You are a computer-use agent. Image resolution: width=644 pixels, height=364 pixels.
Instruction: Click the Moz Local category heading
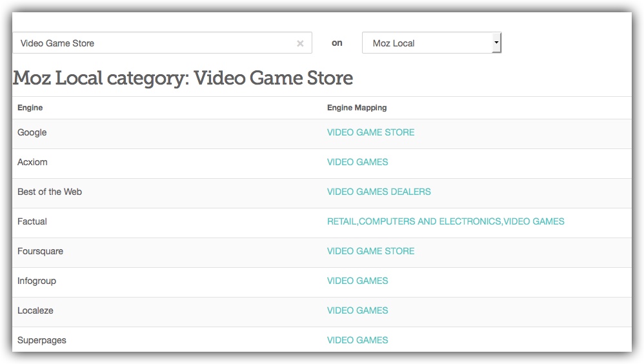183,77
